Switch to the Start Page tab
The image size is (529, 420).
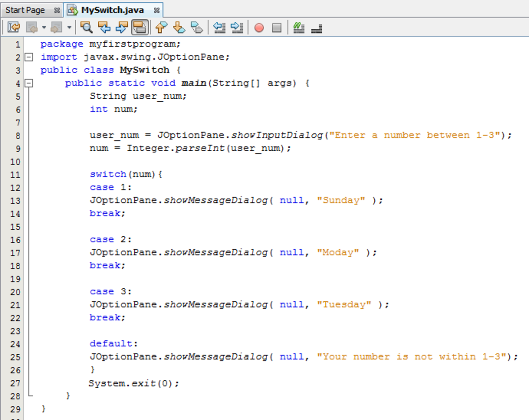[x=25, y=10]
